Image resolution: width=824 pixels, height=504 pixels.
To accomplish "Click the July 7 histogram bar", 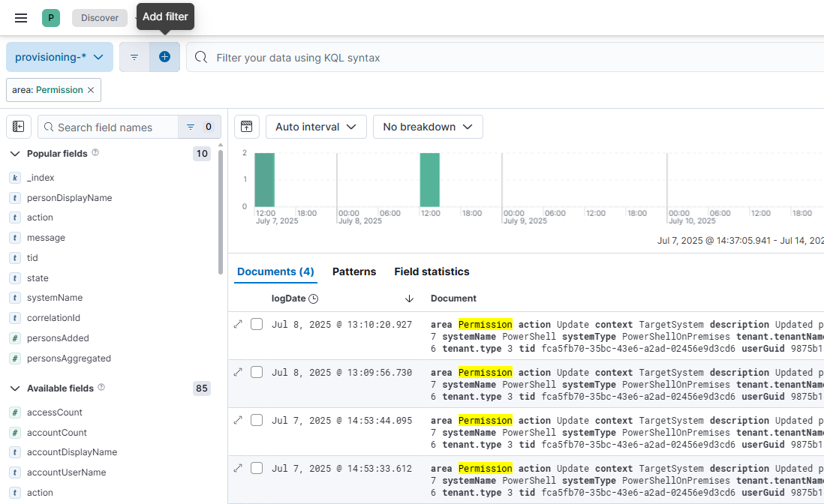I will pos(264,180).
